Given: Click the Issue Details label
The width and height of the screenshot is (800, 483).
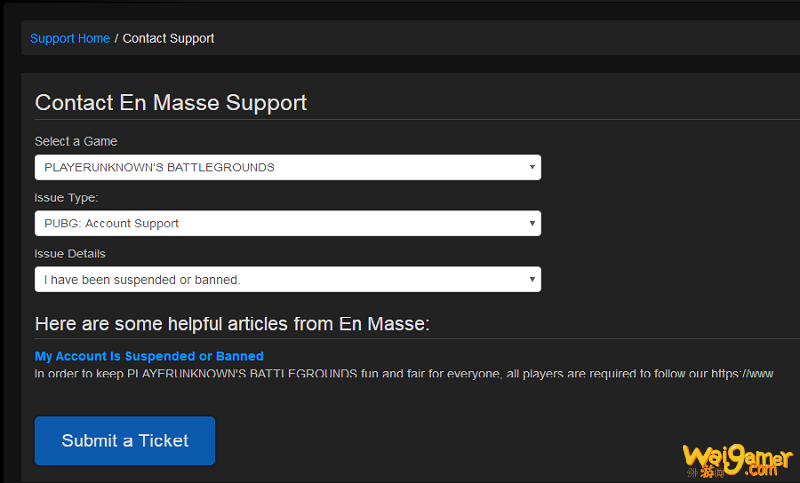Looking at the screenshot, I should 70,253.
